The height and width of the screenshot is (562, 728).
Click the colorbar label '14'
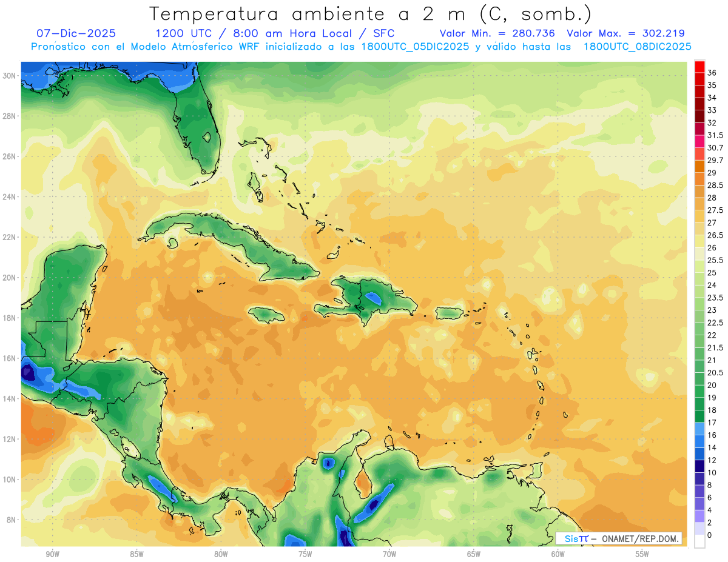[x=712, y=447]
